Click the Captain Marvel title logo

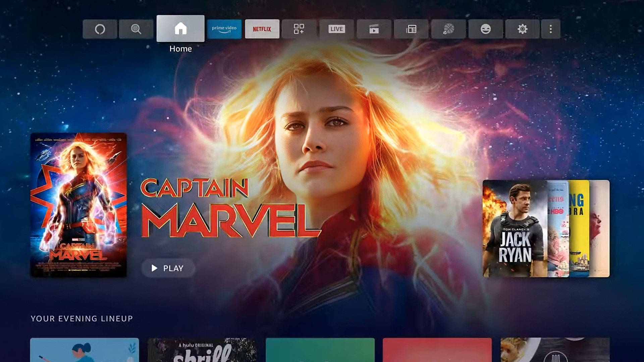tap(231, 208)
